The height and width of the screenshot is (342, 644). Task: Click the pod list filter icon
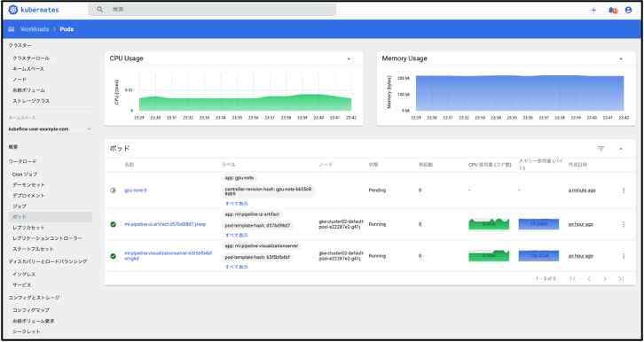click(x=601, y=149)
